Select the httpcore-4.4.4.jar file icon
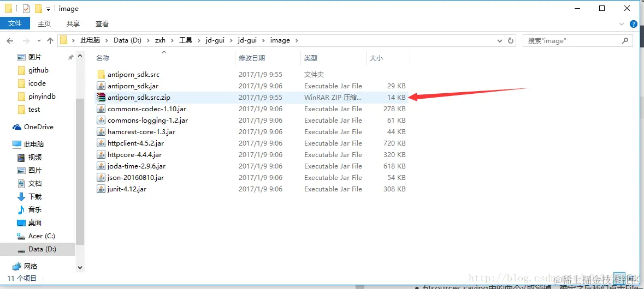The width and height of the screenshot is (644, 289). click(101, 155)
